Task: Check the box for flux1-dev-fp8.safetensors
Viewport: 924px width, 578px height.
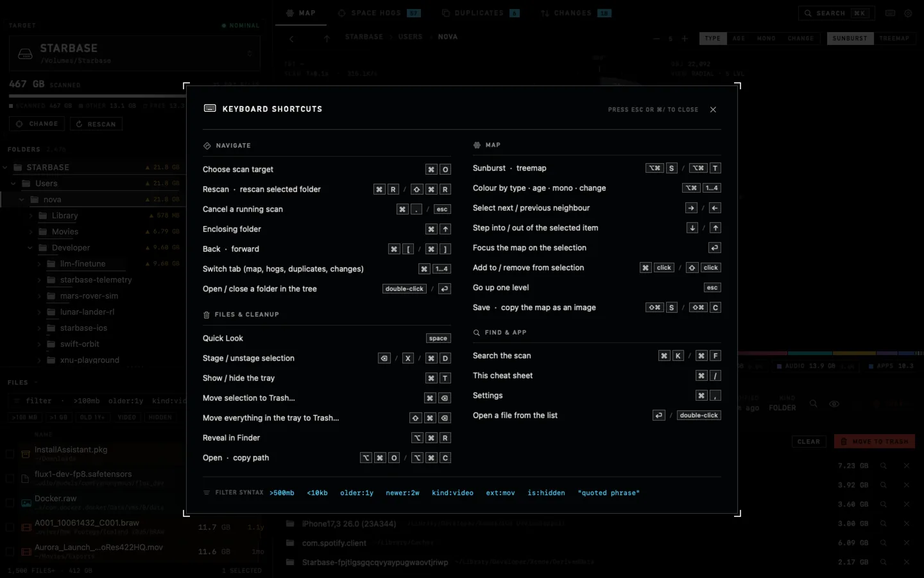Action: click(10, 478)
